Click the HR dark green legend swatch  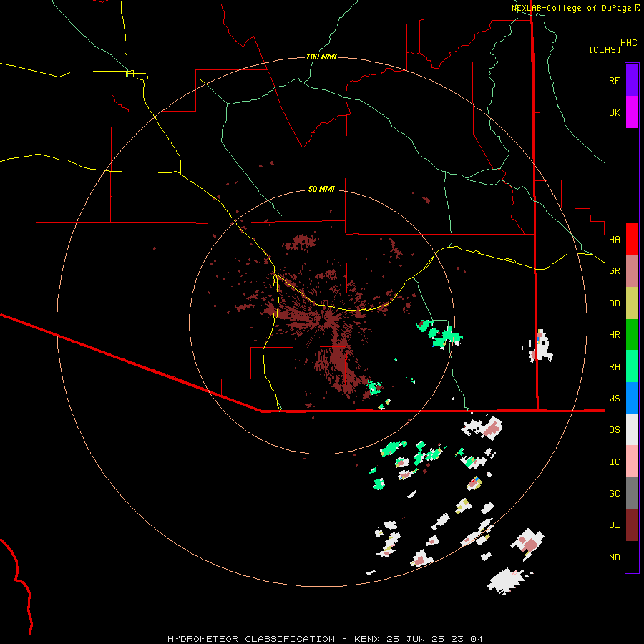(x=632, y=335)
